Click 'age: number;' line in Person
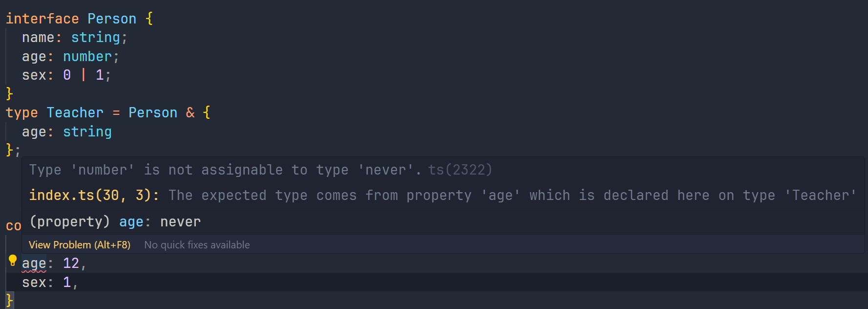This screenshot has width=868, height=309. [x=70, y=57]
